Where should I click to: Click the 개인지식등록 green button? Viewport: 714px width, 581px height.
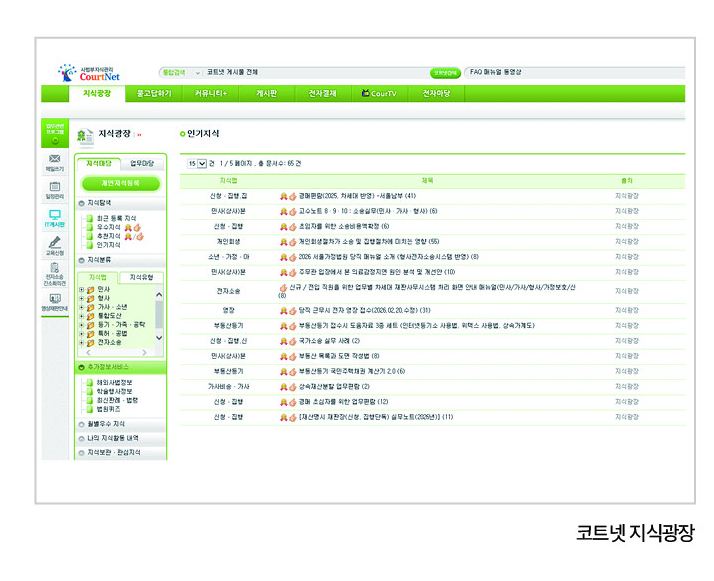click(118, 184)
